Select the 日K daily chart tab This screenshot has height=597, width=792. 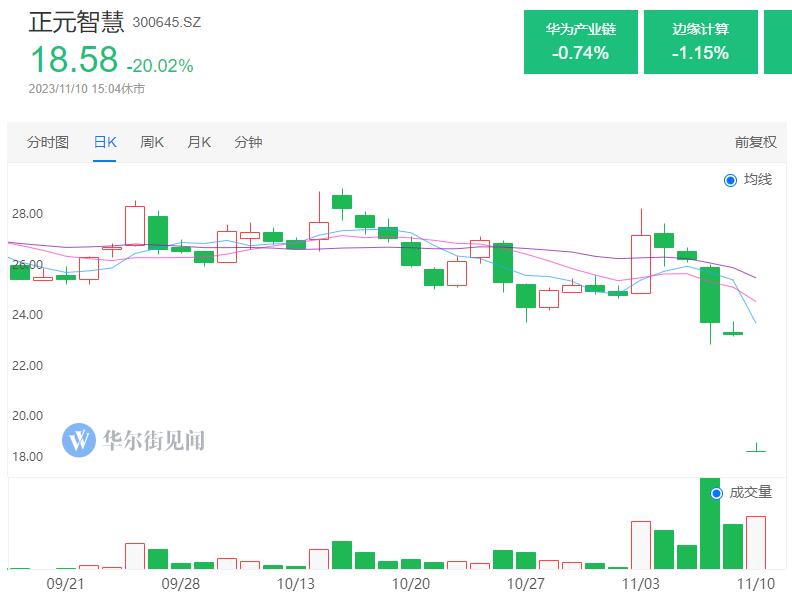tap(105, 142)
